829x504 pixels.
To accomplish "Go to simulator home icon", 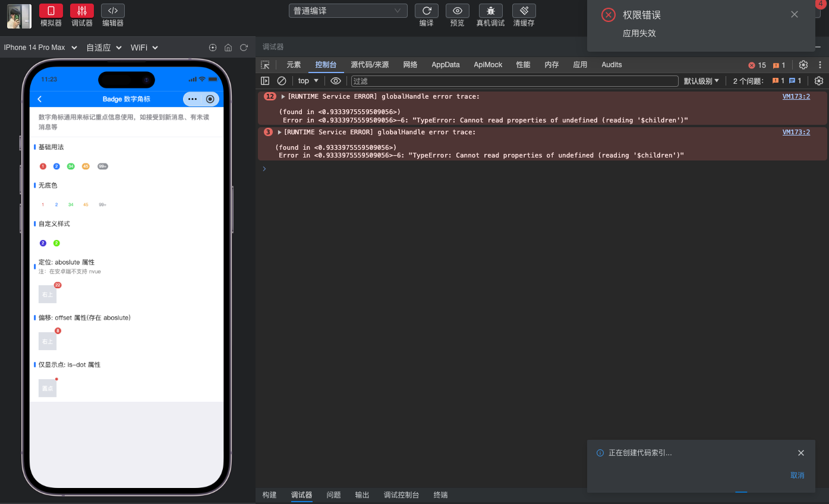I will click(x=228, y=48).
